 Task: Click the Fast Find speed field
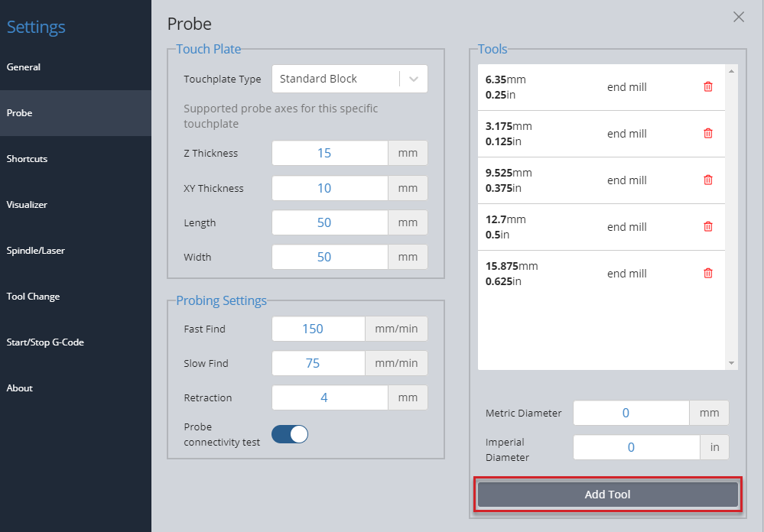pos(318,329)
